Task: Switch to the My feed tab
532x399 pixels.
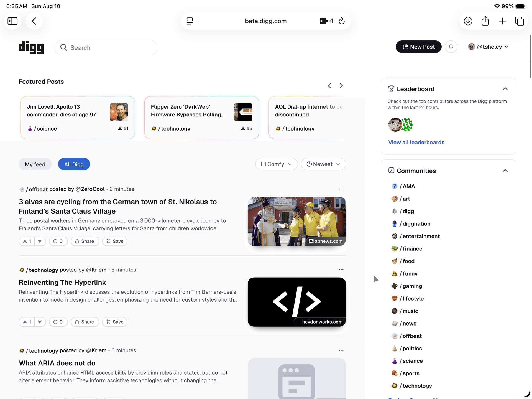Action: [35, 164]
